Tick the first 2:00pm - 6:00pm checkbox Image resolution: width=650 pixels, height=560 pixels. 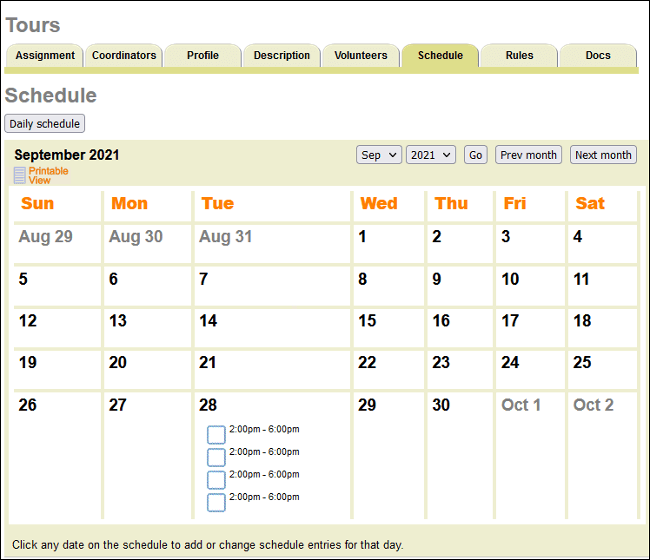coord(216,434)
